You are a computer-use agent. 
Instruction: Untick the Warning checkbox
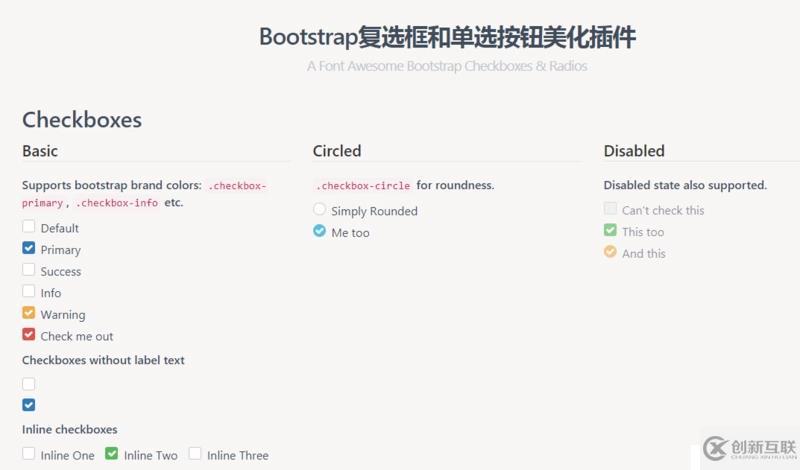29,312
